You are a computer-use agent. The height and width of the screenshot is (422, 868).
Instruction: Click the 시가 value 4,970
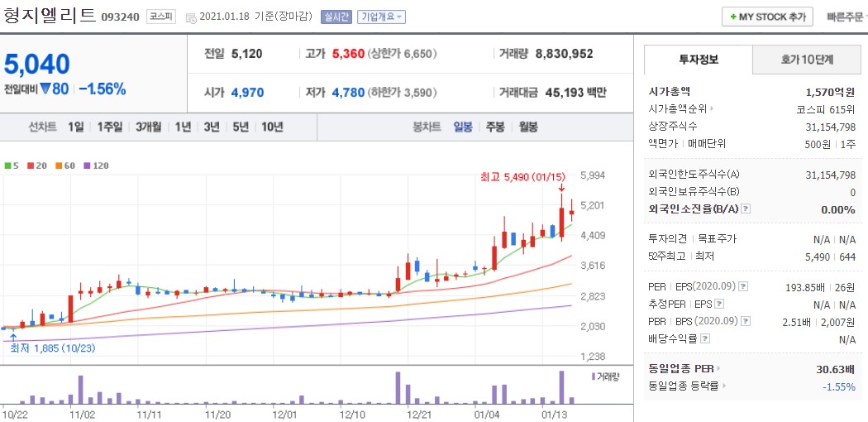point(247,93)
